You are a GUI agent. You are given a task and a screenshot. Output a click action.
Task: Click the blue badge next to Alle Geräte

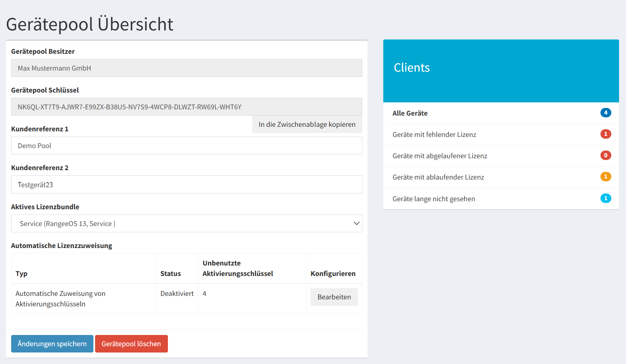pos(605,113)
